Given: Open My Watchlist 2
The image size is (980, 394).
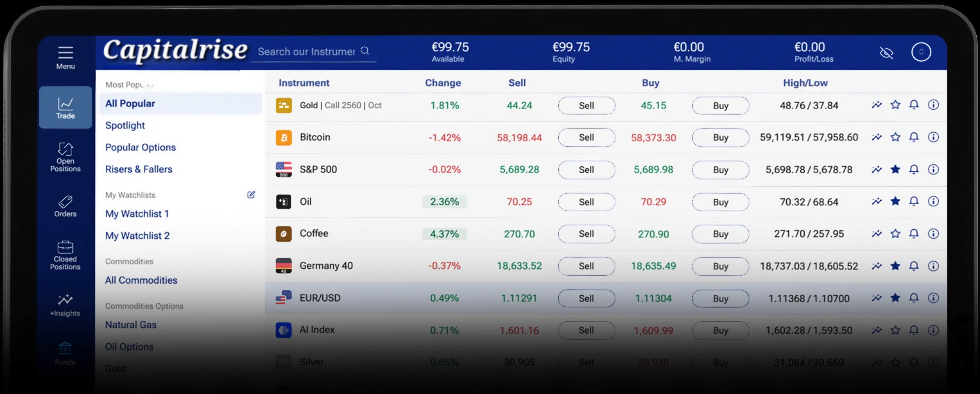Looking at the screenshot, I should (137, 236).
